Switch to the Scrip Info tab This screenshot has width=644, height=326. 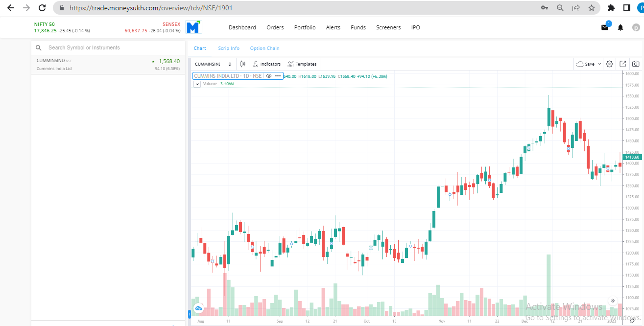[x=229, y=48]
